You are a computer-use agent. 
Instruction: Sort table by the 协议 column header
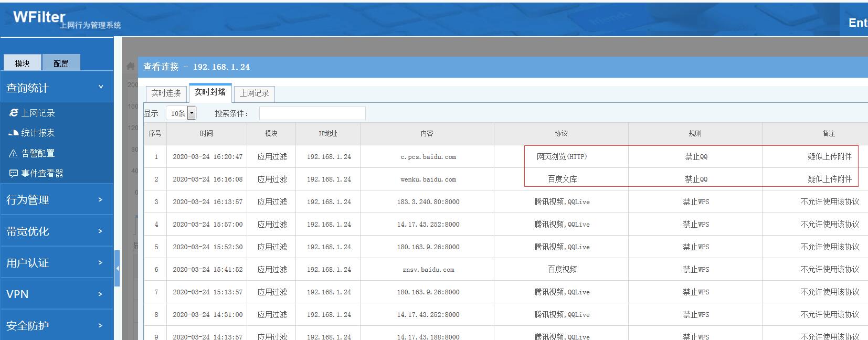561,134
